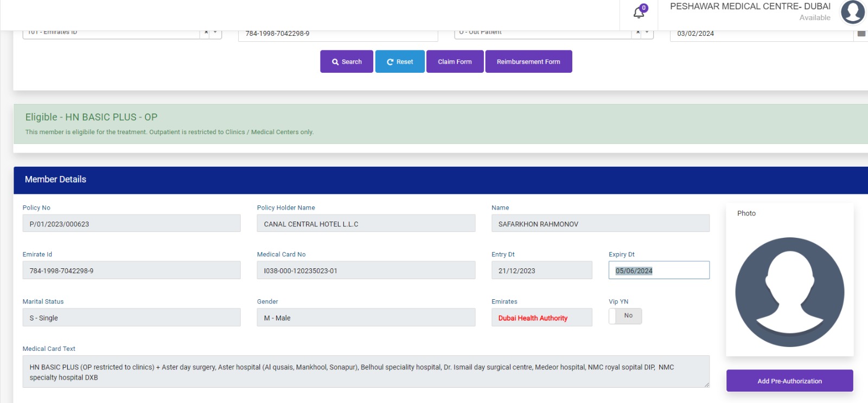The width and height of the screenshot is (868, 403).
Task: Click the Expiry Dt field
Action: (x=659, y=270)
